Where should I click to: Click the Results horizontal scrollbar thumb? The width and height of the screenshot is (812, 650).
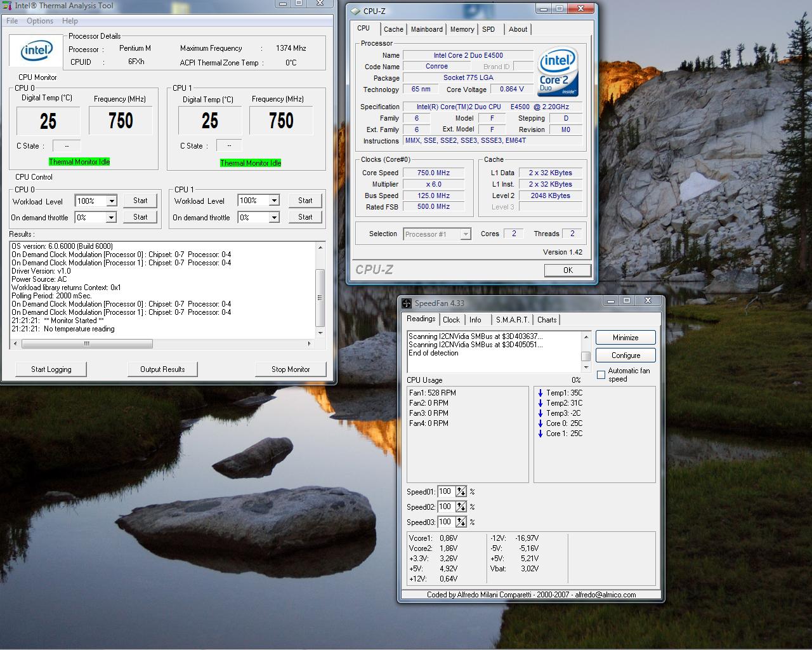[x=87, y=343]
